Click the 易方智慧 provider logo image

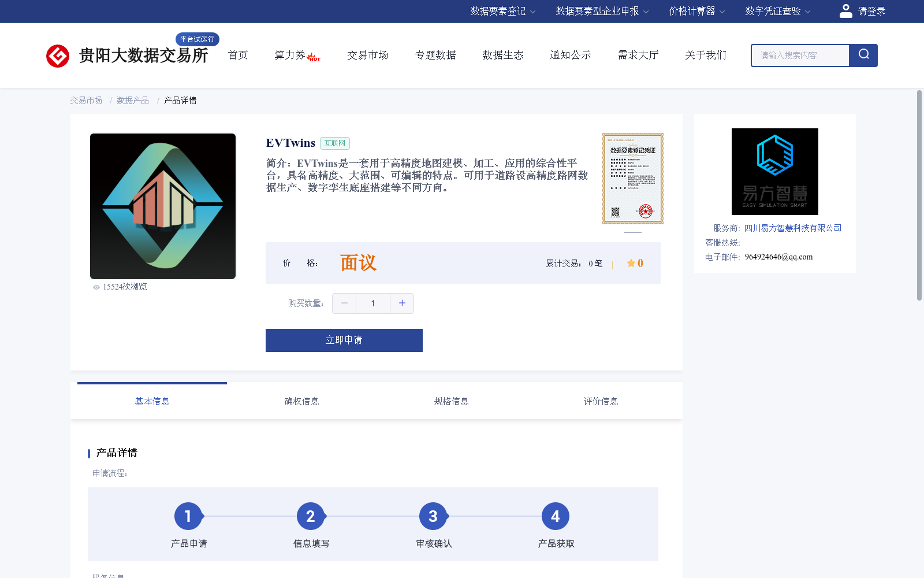tap(775, 172)
